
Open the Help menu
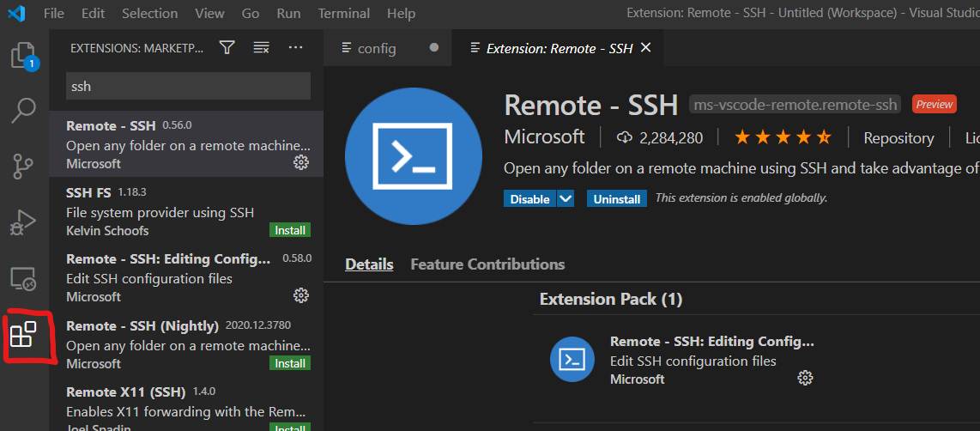[x=401, y=13]
